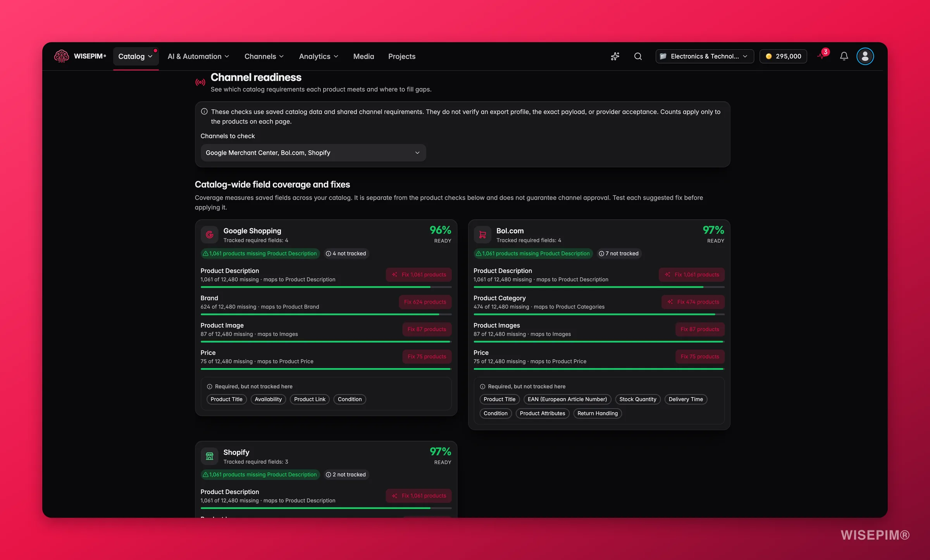Select the Delivery Time chip
The height and width of the screenshot is (560, 930).
point(685,399)
